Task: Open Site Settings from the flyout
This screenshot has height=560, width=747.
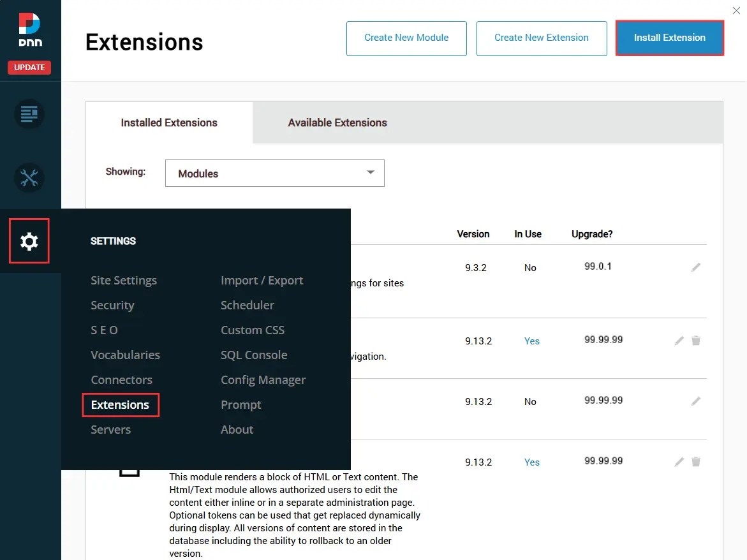Action: tap(123, 280)
